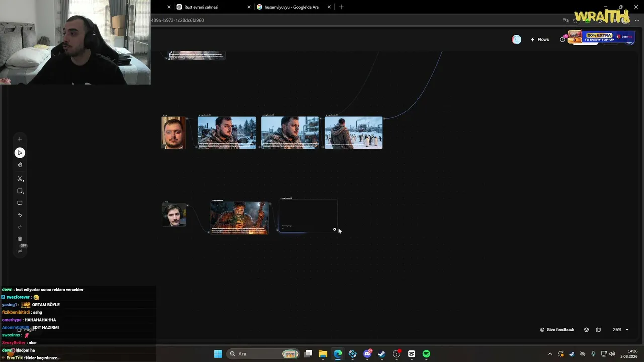Choose the scissors cut tool
This screenshot has height=362, width=644.
[x=20, y=179]
